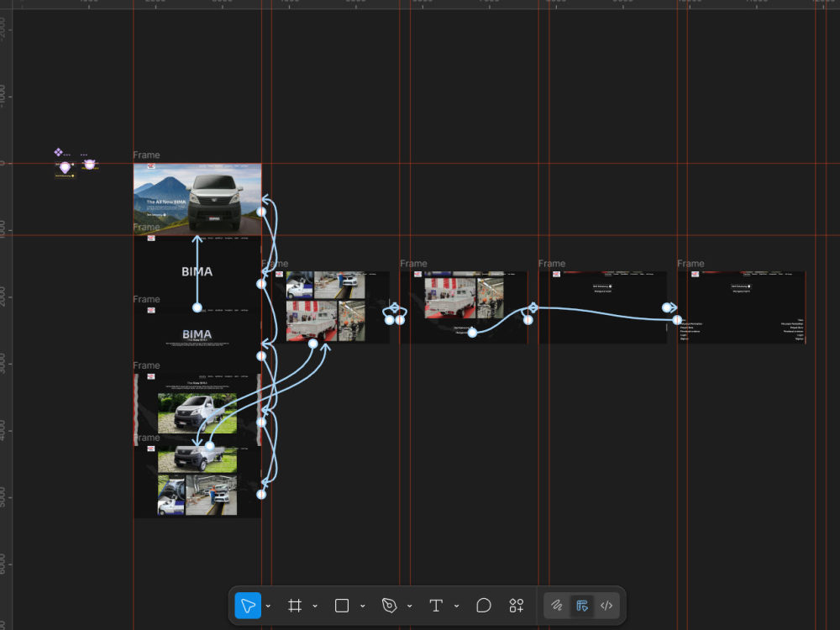
Task: Click the Frame label above van hero image
Action: pyautogui.click(x=146, y=155)
